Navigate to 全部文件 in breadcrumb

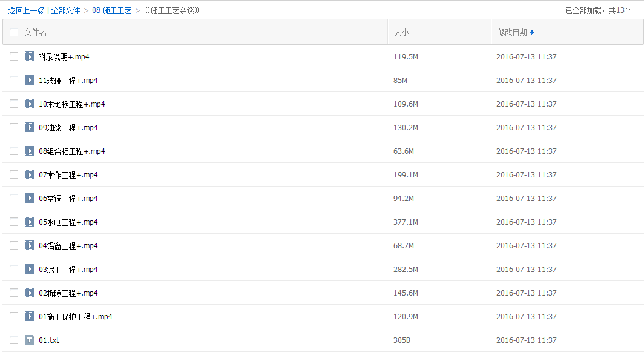pyautogui.click(x=65, y=10)
